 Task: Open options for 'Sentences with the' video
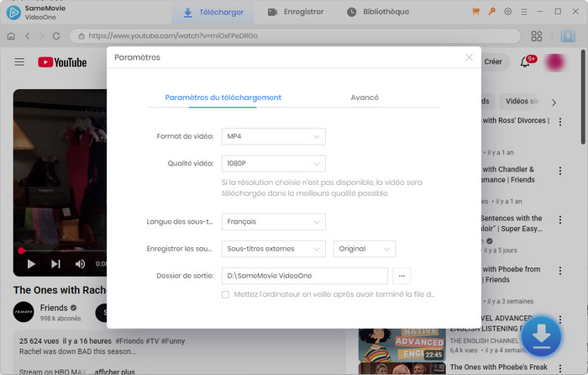click(560, 220)
